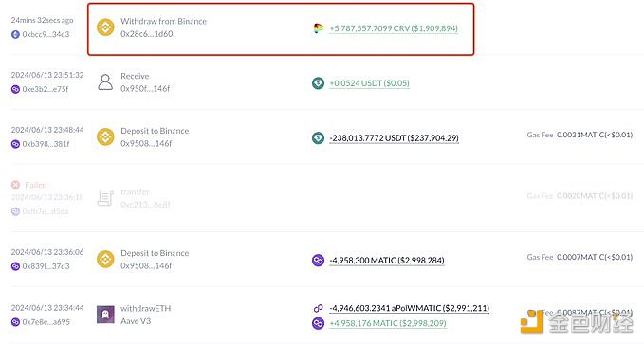Open transaction hash 0x7e8e...a695
The width and height of the screenshot is (644, 344).
tap(46, 322)
